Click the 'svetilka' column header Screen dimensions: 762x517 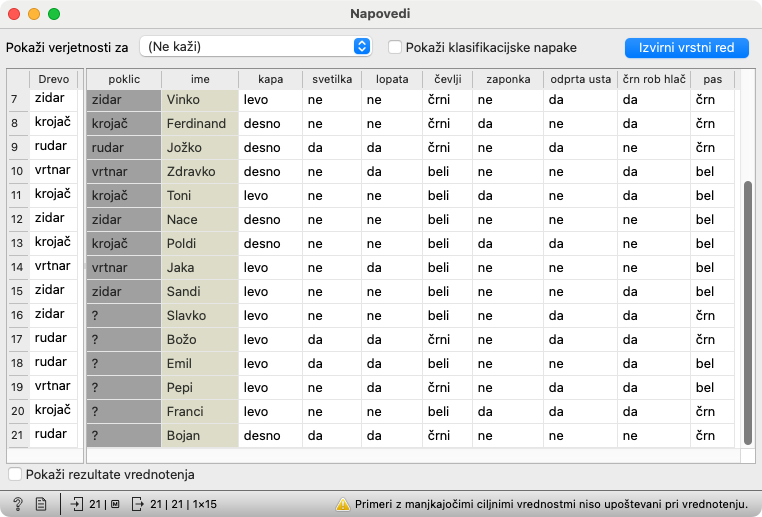click(x=331, y=79)
